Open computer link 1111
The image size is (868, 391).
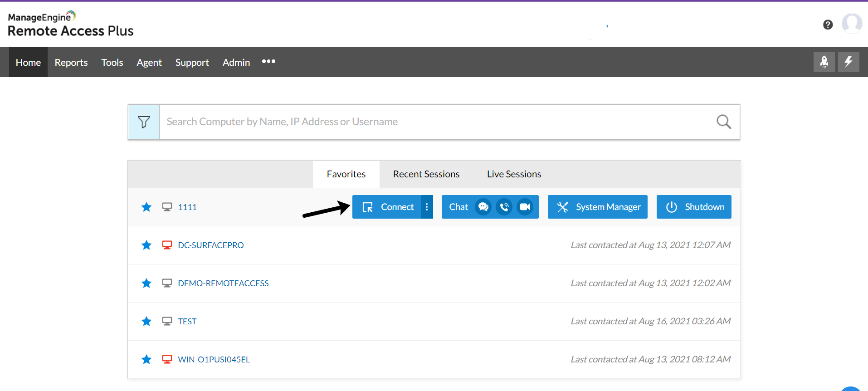pos(187,207)
